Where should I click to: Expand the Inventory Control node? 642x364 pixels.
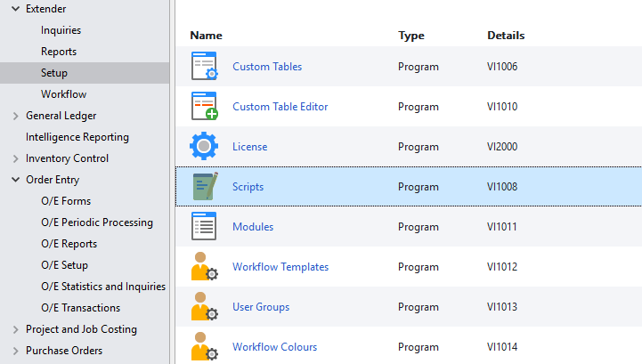15,158
